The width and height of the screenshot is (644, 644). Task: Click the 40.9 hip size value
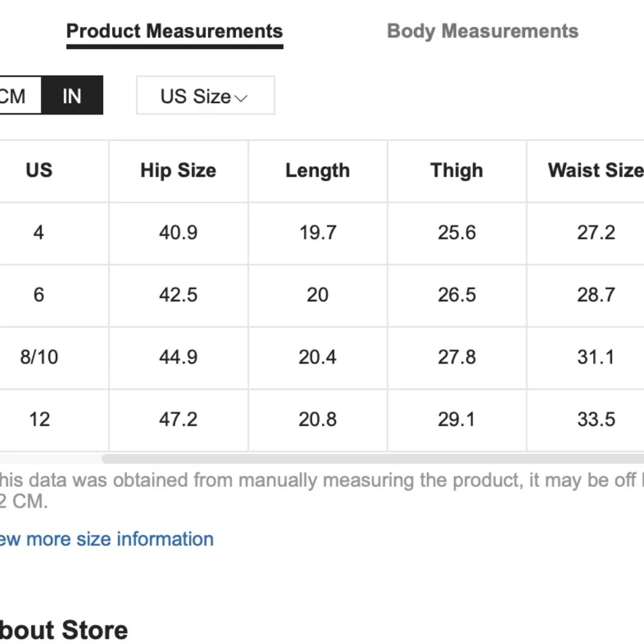pyautogui.click(x=178, y=233)
